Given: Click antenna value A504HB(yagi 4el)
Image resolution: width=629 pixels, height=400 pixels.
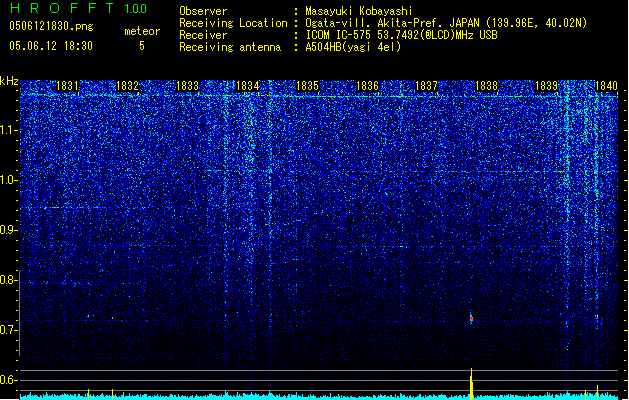Looking at the screenshot, I should (353, 47).
